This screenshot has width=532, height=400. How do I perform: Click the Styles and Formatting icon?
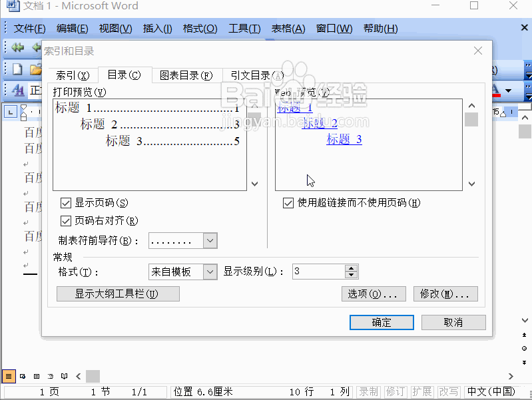18,91
